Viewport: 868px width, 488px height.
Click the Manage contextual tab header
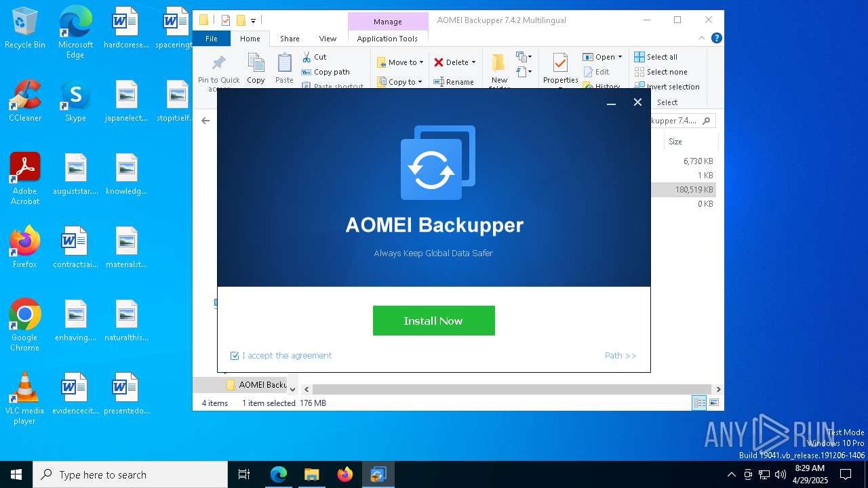click(x=388, y=22)
